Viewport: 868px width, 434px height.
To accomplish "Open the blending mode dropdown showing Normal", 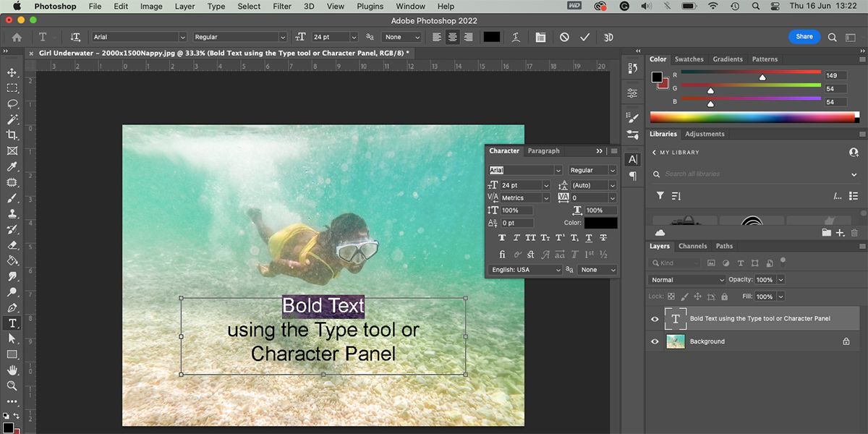I will click(x=686, y=279).
